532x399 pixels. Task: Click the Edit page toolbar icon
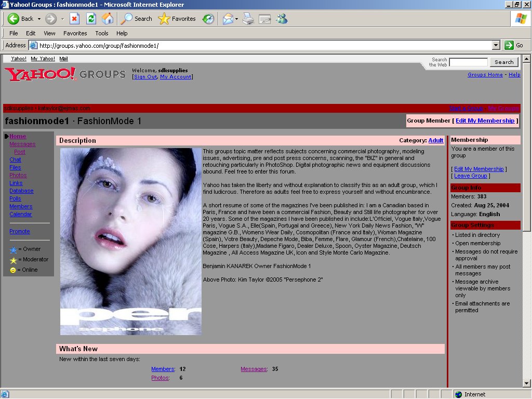pos(264,19)
